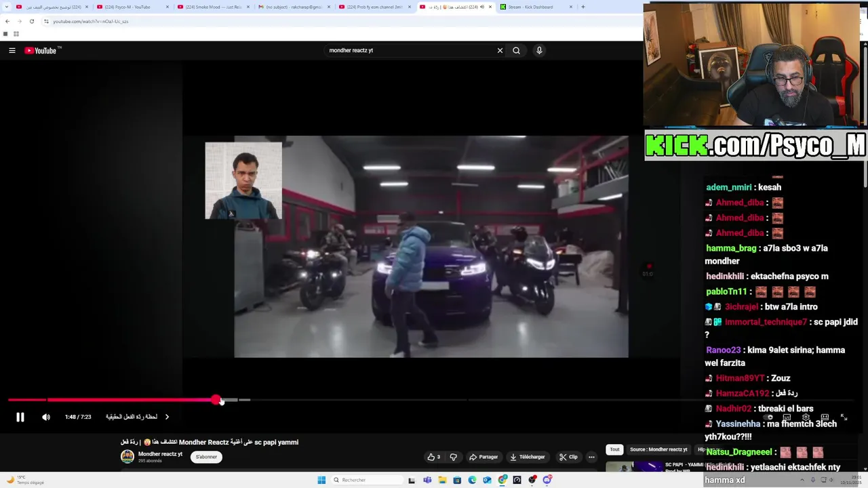Click the username 'hamma_brag' in chat
This screenshot has height=488, width=868.
(731, 248)
